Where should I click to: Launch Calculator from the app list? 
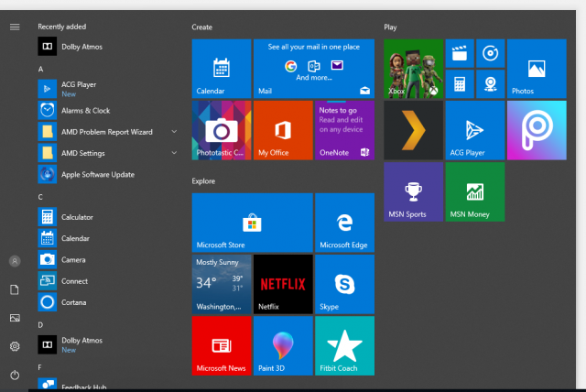click(107, 217)
